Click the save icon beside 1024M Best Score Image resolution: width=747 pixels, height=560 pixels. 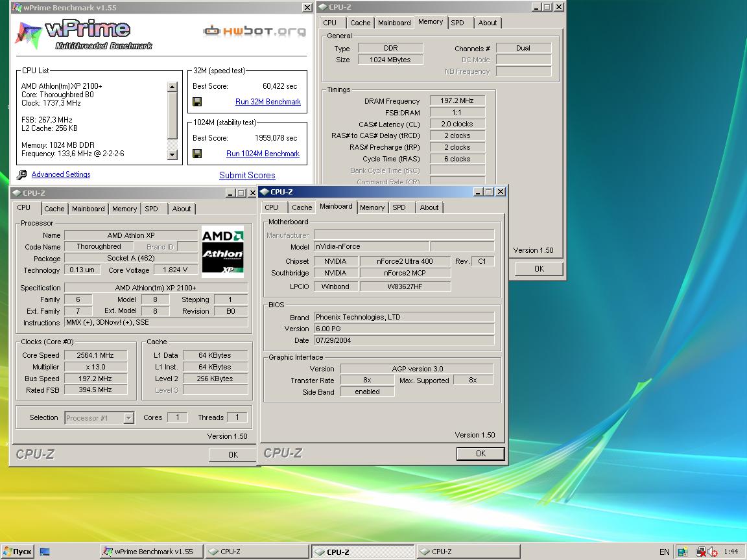(196, 154)
